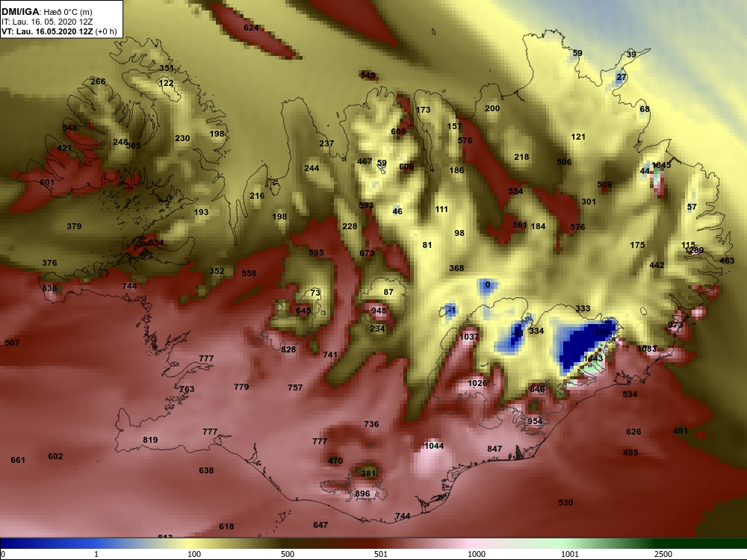Image resolution: width=747 pixels, height=560 pixels.
Task: Click the map value '509'
Action: (x=604, y=184)
